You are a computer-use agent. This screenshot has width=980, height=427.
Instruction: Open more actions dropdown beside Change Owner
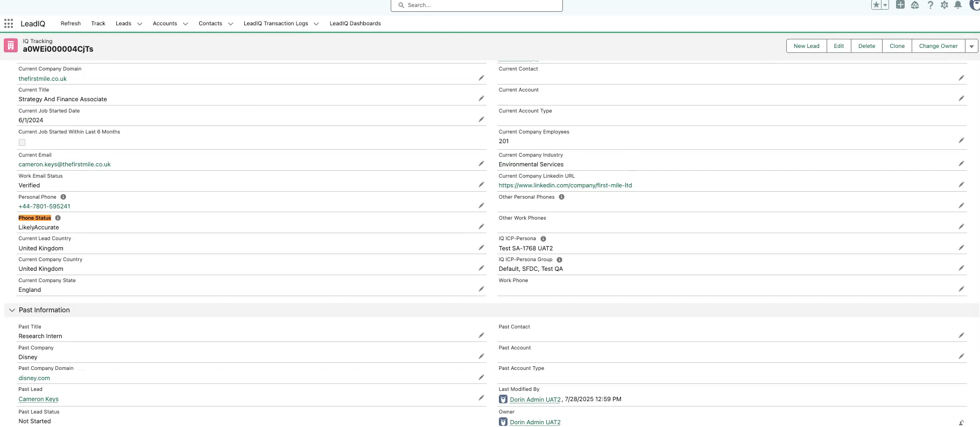click(971, 46)
